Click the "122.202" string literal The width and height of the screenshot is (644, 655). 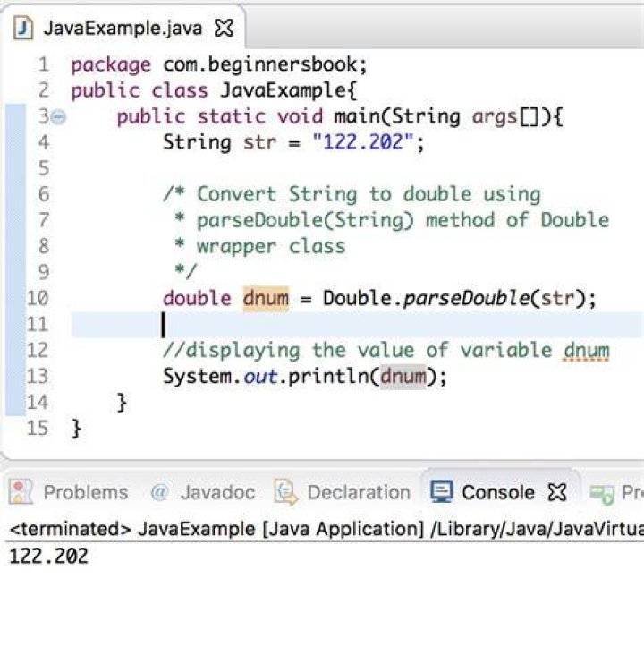[x=363, y=142]
